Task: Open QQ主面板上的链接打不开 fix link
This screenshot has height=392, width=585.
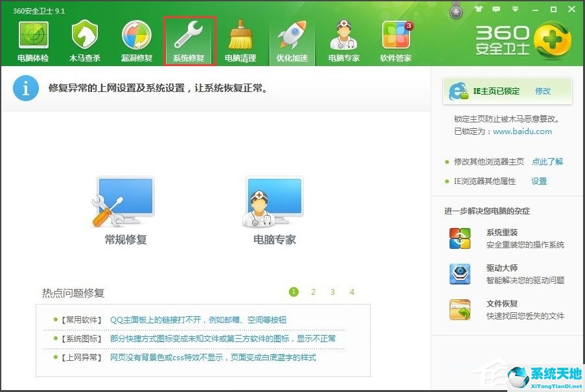Action: (198, 319)
